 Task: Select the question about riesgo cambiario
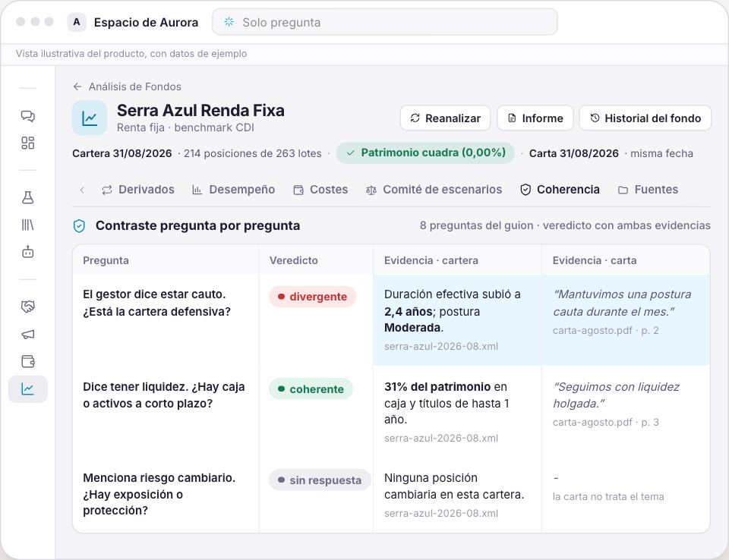point(159,494)
